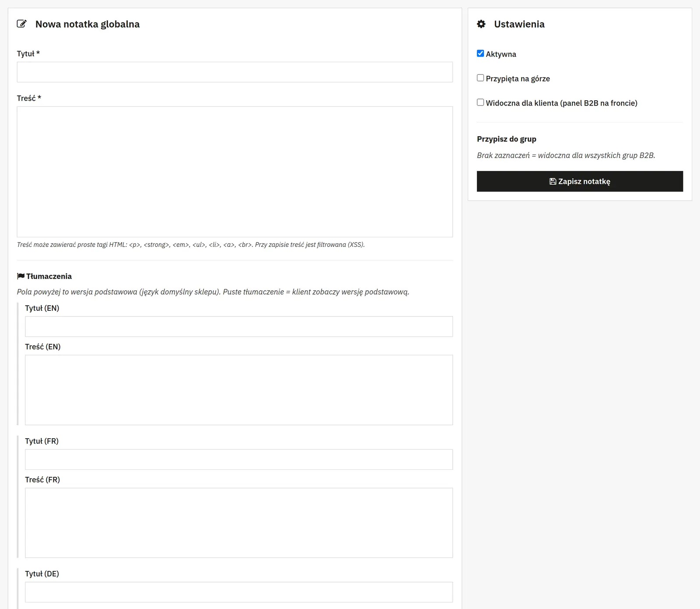
Task: Click the Aktywna label text
Action: coord(501,54)
